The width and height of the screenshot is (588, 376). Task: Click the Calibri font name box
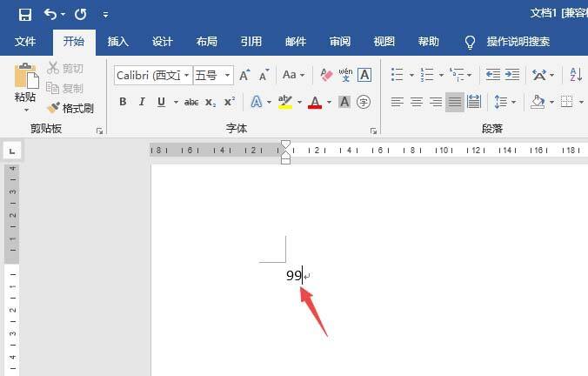pyautogui.click(x=149, y=76)
